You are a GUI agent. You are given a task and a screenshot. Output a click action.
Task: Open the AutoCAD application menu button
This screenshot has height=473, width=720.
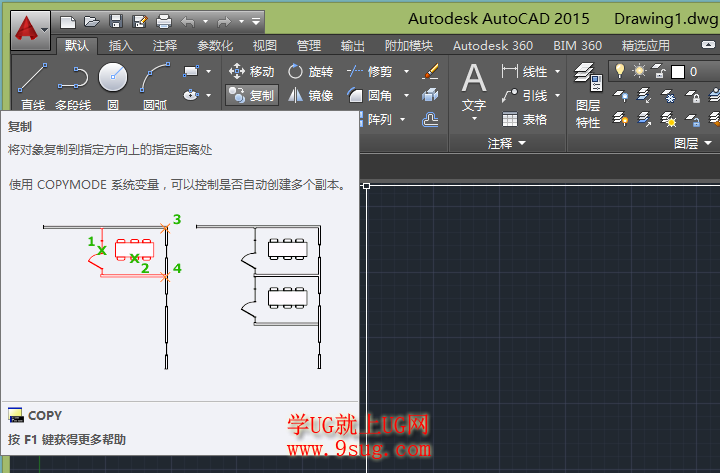(30, 29)
